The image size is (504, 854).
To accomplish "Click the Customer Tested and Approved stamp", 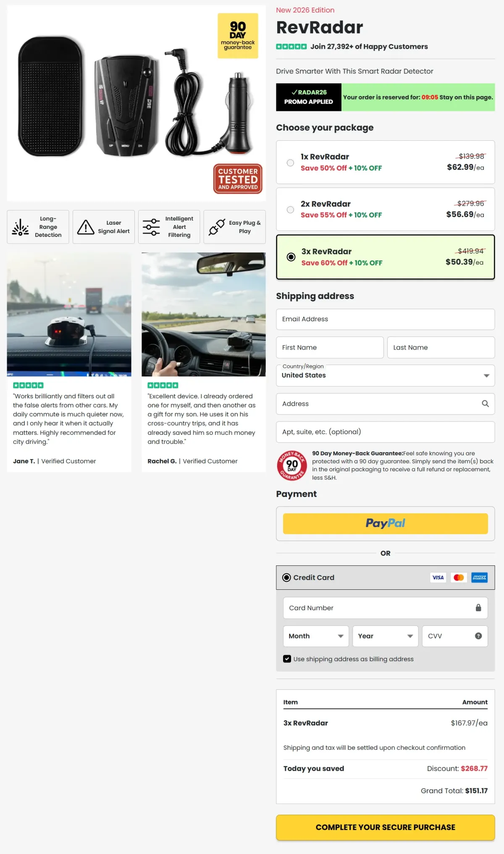I will point(238,179).
